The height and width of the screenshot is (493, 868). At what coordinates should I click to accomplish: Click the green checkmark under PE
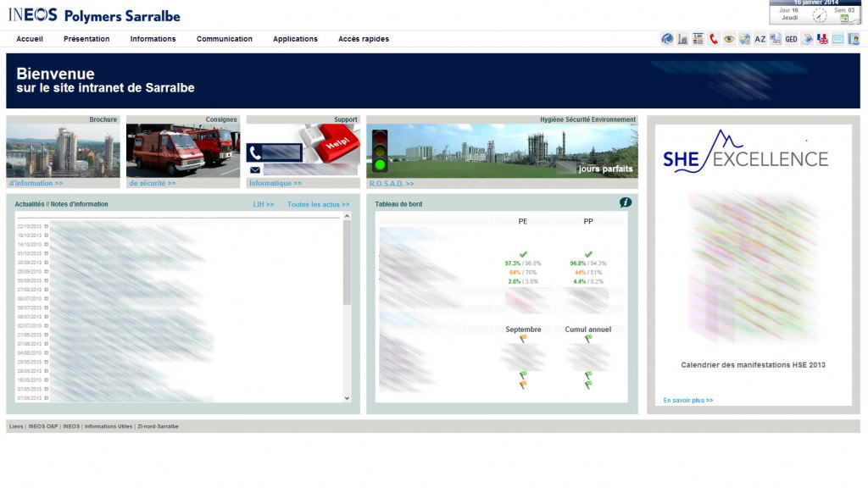(x=523, y=254)
